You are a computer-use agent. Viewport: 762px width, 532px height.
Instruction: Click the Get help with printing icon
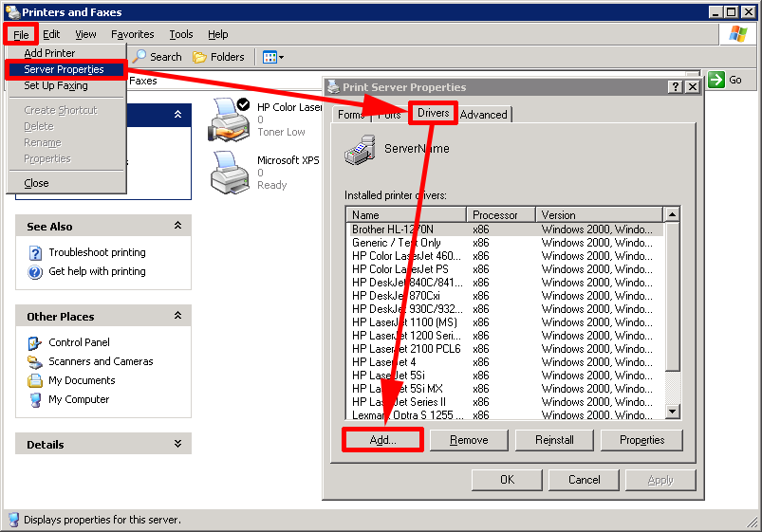pos(35,272)
